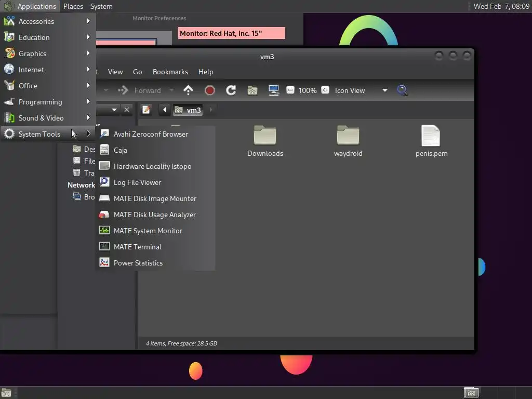Click the status bar free space text
532x399 pixels.
point(181,343)
